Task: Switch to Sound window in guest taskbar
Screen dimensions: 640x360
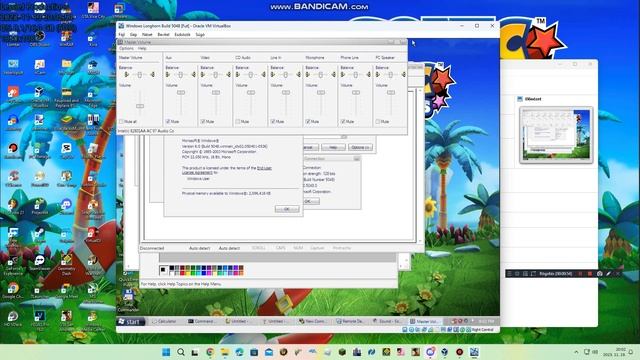Action: 387,322
